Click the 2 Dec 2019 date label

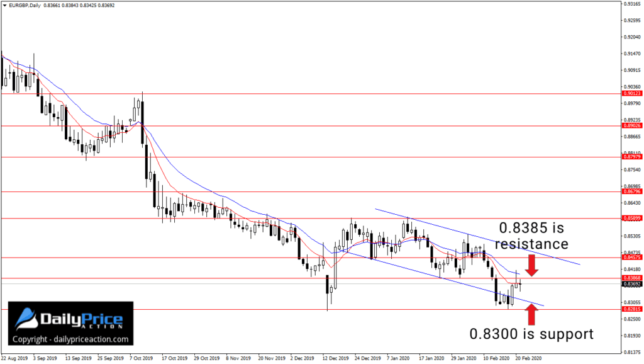[303, 358]
